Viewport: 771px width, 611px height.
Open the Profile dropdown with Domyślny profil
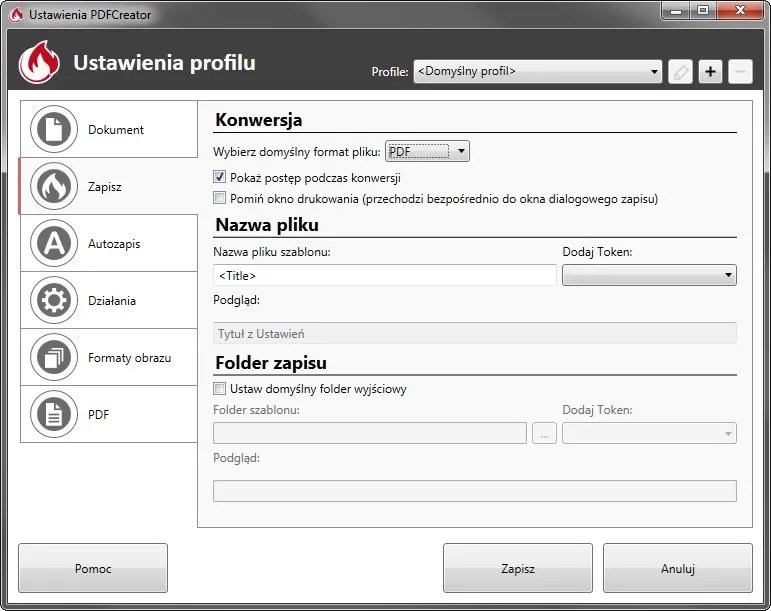537,72
